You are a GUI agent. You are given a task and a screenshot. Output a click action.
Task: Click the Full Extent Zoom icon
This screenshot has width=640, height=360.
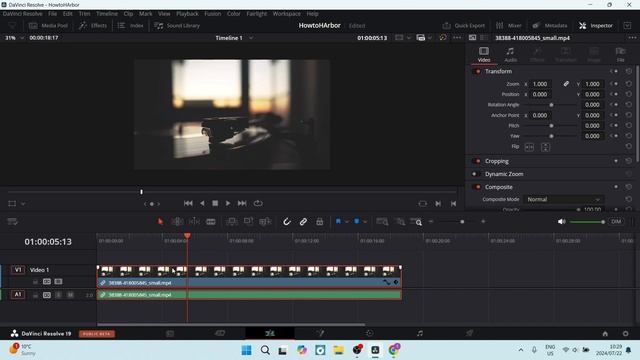click(382, 222)
